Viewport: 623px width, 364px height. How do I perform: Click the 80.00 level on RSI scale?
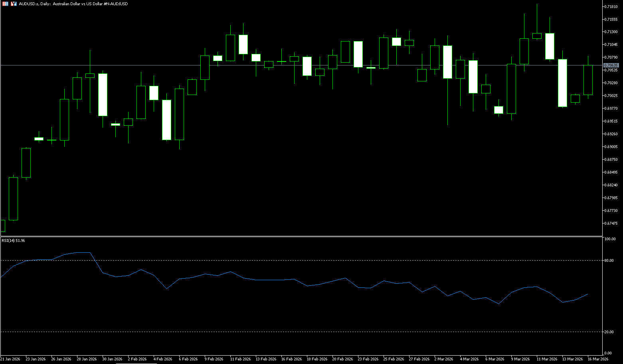pos(609,261)
